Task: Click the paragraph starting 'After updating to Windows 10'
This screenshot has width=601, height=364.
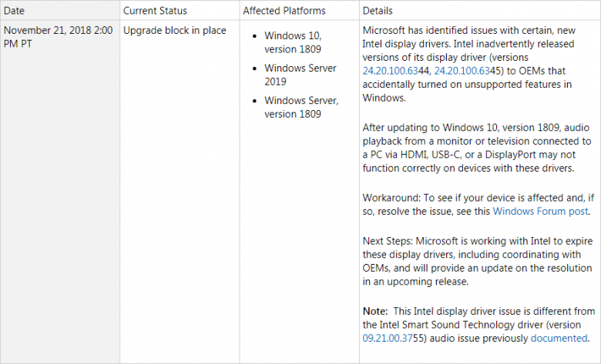Action: pyautogui.click(x=477, y=148)
